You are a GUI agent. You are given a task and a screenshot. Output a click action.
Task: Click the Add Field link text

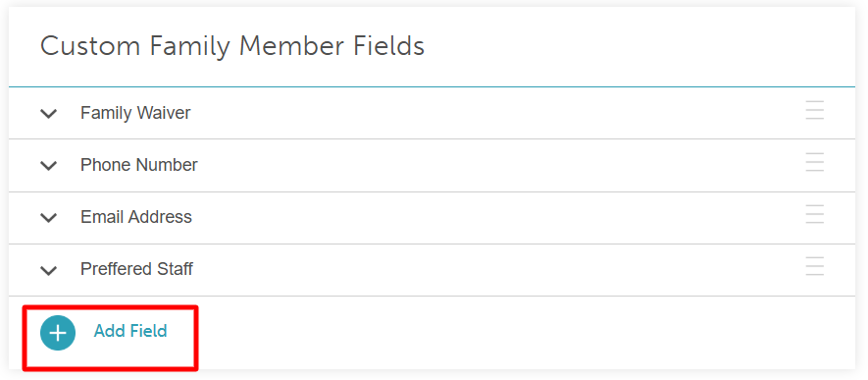click(x=130, y=331)
